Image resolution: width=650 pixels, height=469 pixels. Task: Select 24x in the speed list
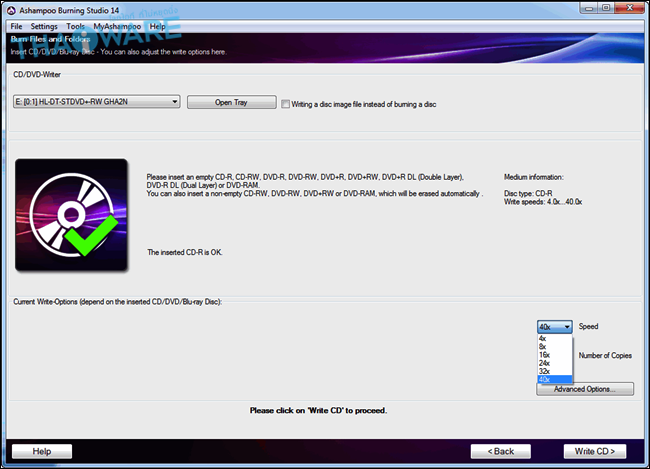555,363
